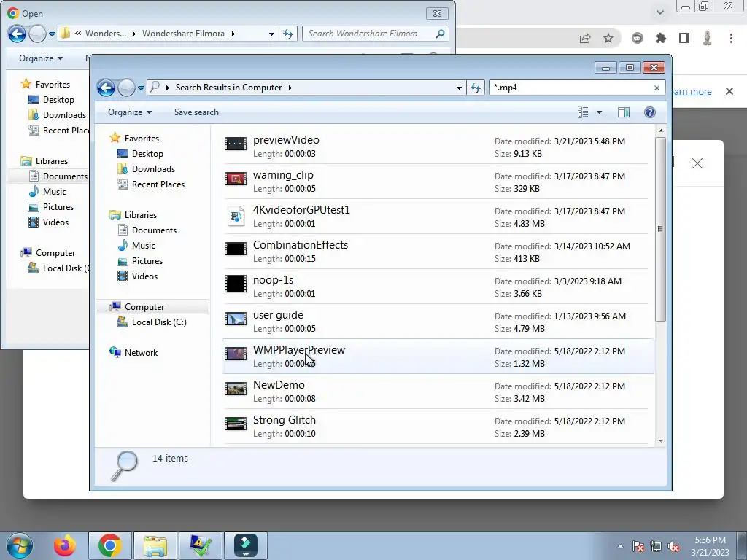Open Documents library in Search Results navigation pane
The height and width of the screenshot is (560, 747).
point(154,230)
